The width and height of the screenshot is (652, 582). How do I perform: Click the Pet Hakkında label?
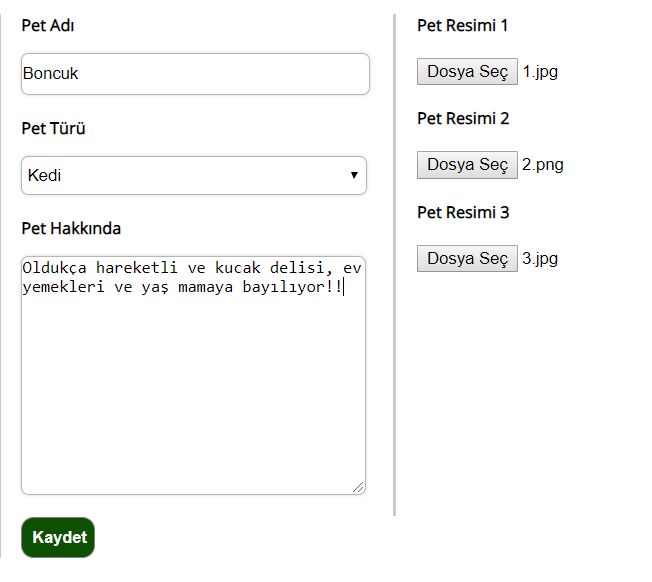71,229
